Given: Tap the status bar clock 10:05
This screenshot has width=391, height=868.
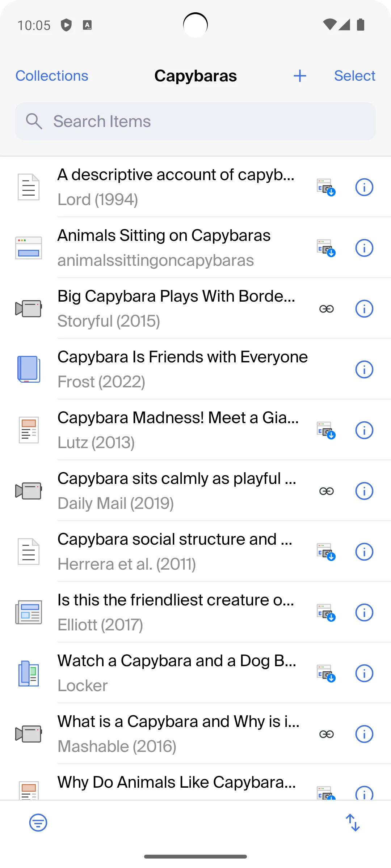Looking at the screenshot, I should [x=34, y=25].
